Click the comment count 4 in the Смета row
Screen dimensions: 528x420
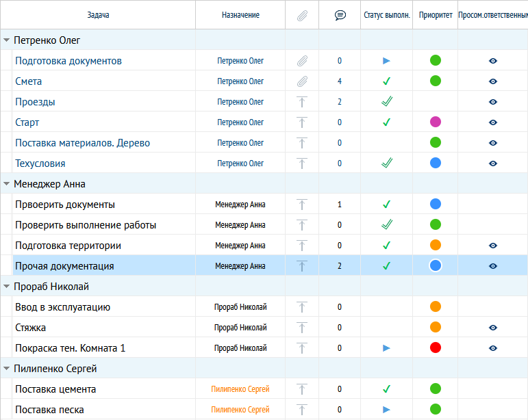[x=340, y=81]
